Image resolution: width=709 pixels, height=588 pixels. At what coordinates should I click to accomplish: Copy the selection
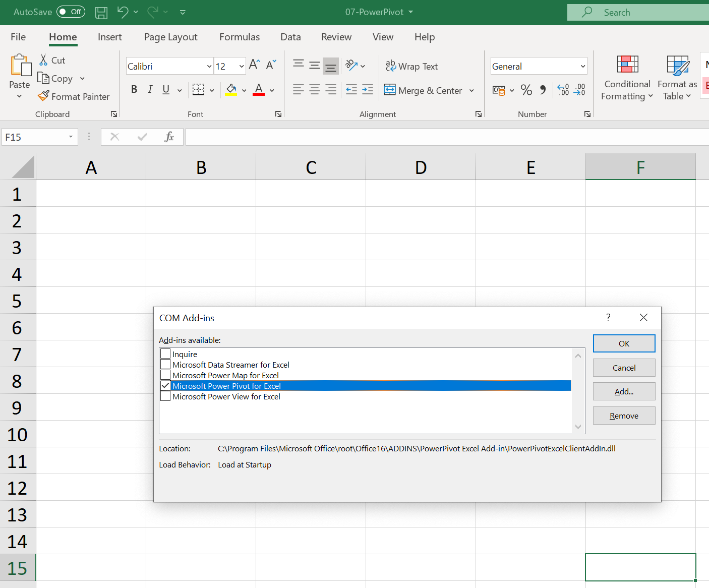55,78
